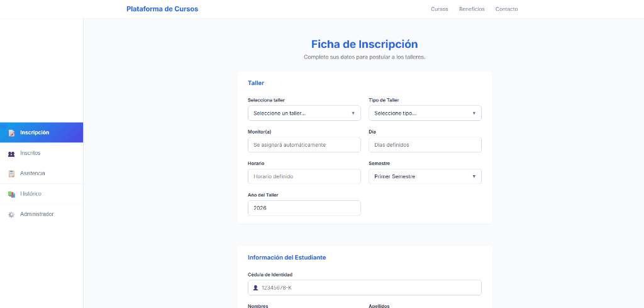The image size is (644, 308).
Task: Click the Asistencia clipboard icon
Action: pyautogui.click(x=11, y=174)
